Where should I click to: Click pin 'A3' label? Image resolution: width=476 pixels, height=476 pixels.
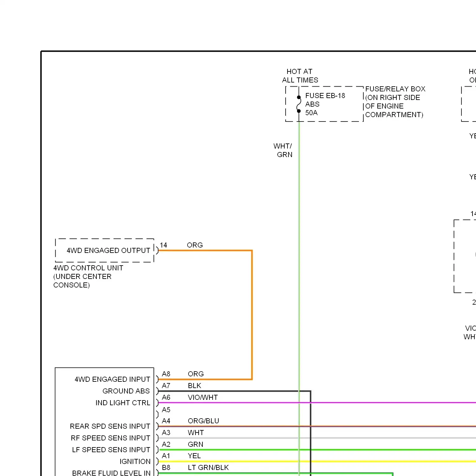(166, 433)
